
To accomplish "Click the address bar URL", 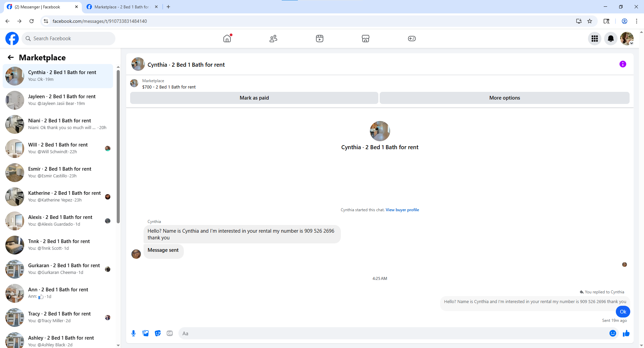I will point(100,21).
